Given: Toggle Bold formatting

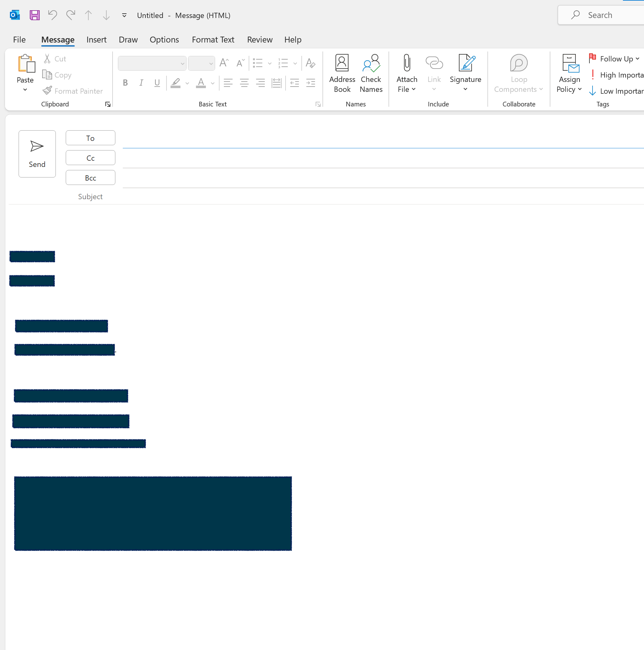Looking at the screenshot, I should point(125,83).
